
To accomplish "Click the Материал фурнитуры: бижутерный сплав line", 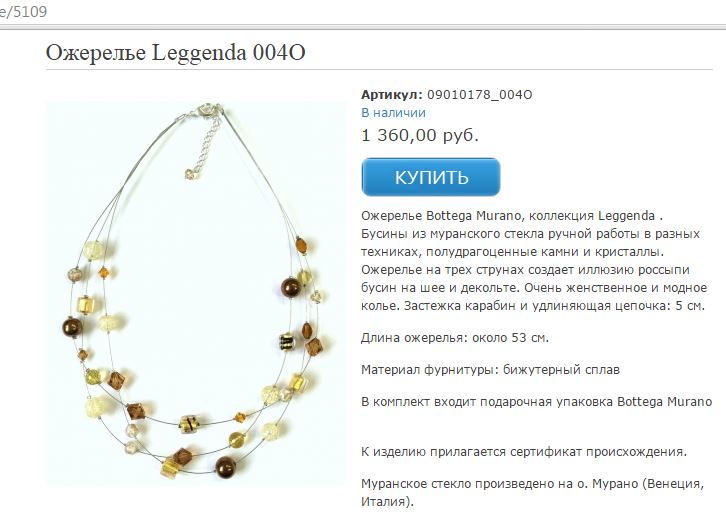I will [x=490, y=370].
